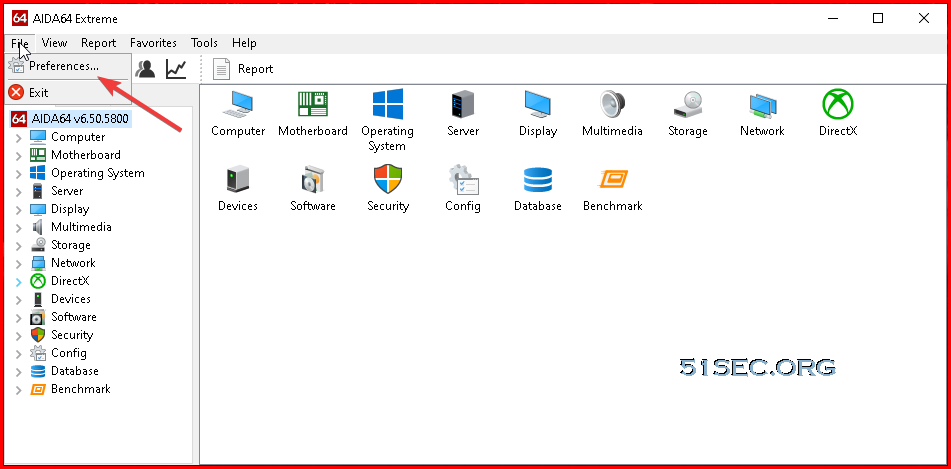Select Display in the left tree
Screen dimensions: 951x469
click(x=70, y=209)
